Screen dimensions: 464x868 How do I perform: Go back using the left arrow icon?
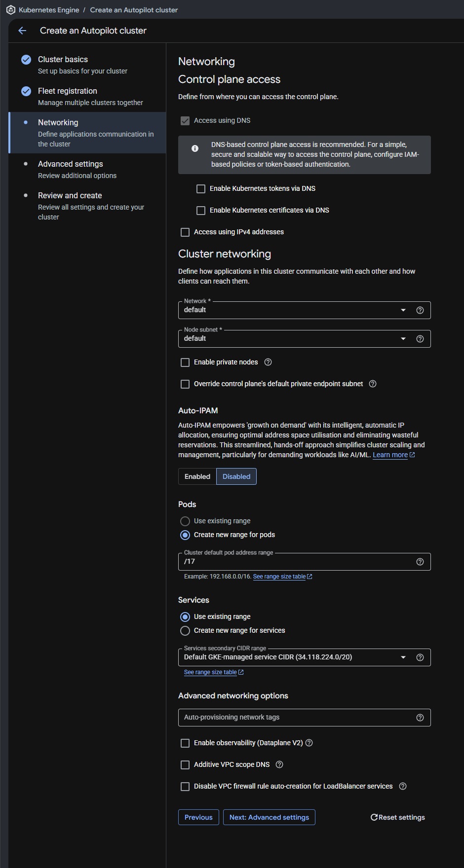point(22,31)
